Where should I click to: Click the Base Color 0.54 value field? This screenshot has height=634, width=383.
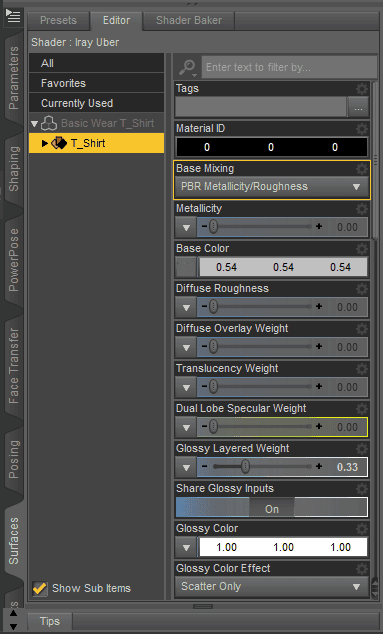click(x=283, y=267)
